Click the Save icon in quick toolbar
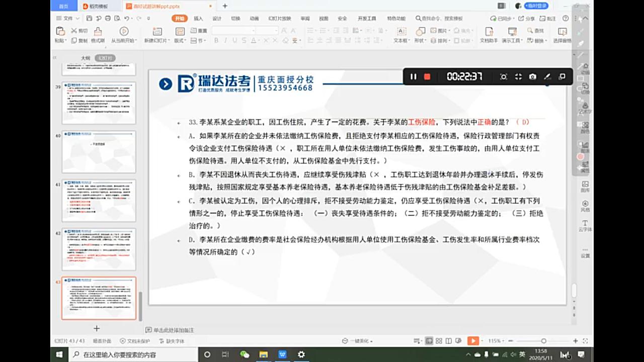This screenshot has height=362, width=644. 89,18
